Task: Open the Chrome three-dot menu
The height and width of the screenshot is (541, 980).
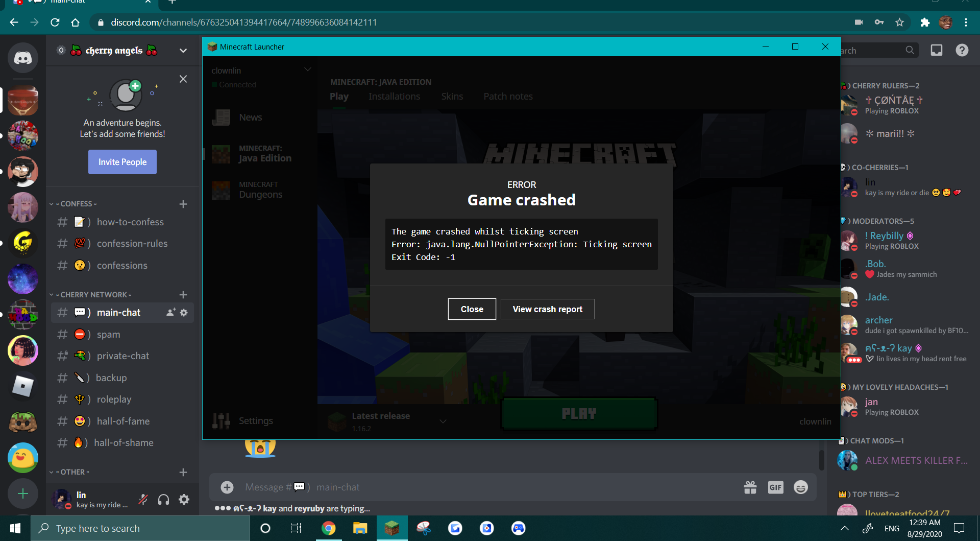Action: click(x=966, y=22)
